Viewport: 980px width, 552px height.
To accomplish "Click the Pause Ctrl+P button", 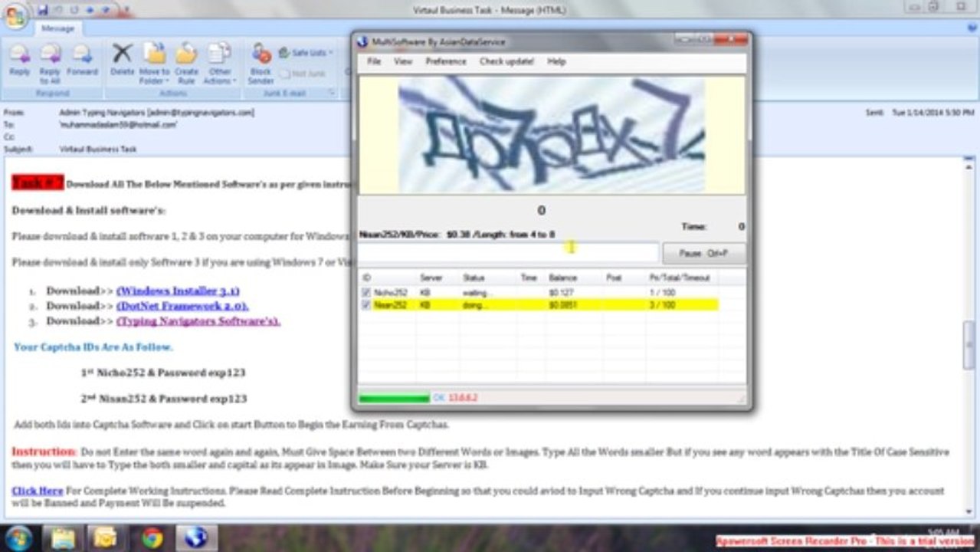I will (x=703, y=253).
